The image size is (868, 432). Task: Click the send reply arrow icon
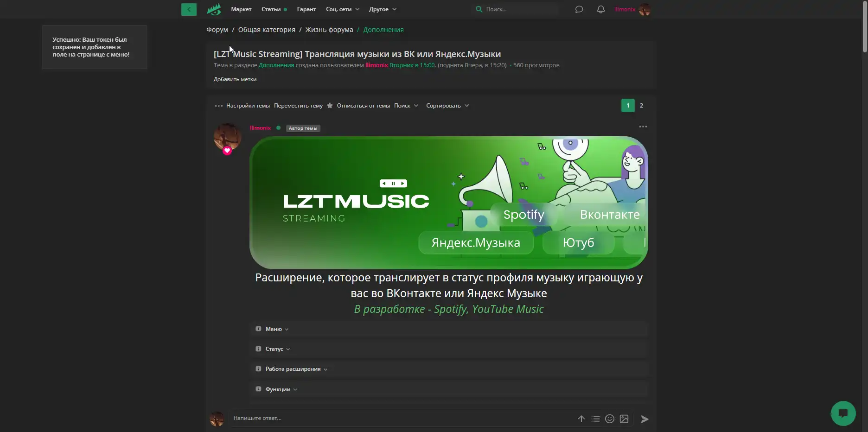click(x=645, y=419)
